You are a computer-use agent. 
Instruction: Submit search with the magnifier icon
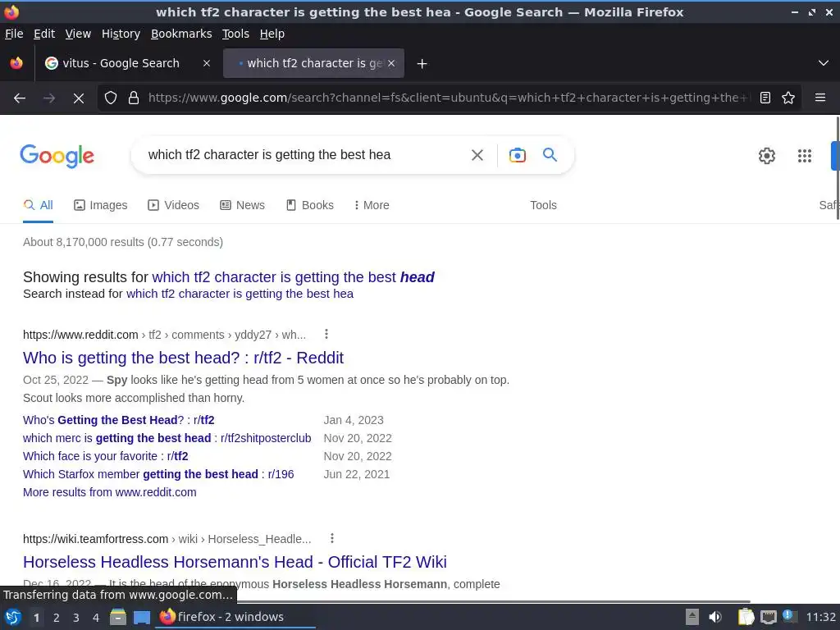click(x=550, y=155)
